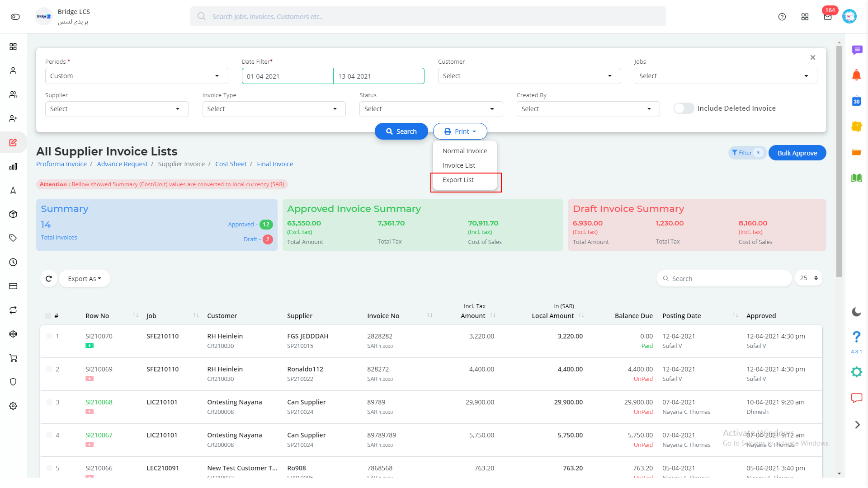
Task: Tick the checkbox for row SI210068
Action: [x=49, y=402]
